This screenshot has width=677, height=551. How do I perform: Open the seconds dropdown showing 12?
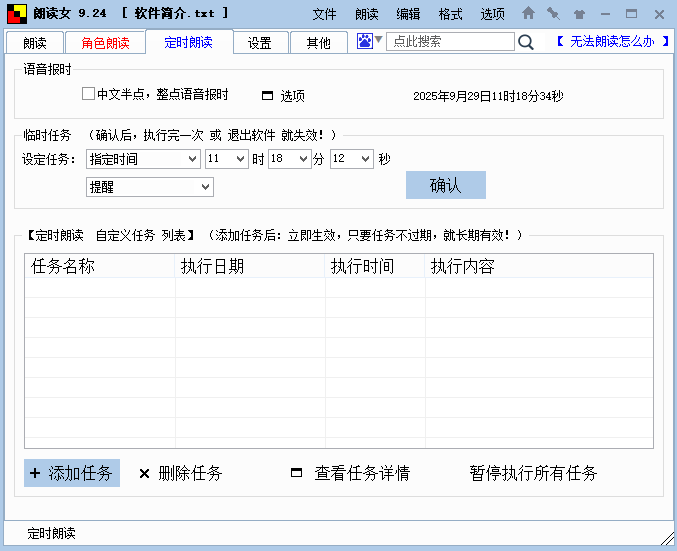[352, 159]
